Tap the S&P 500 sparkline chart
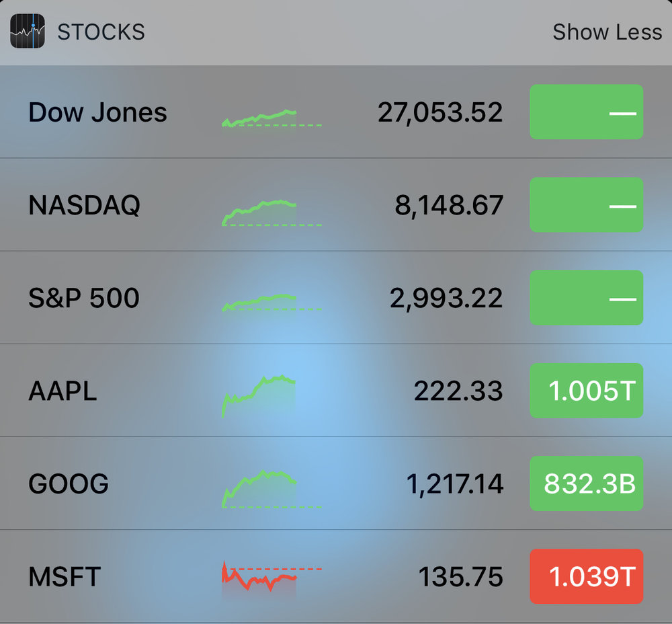 271,303
